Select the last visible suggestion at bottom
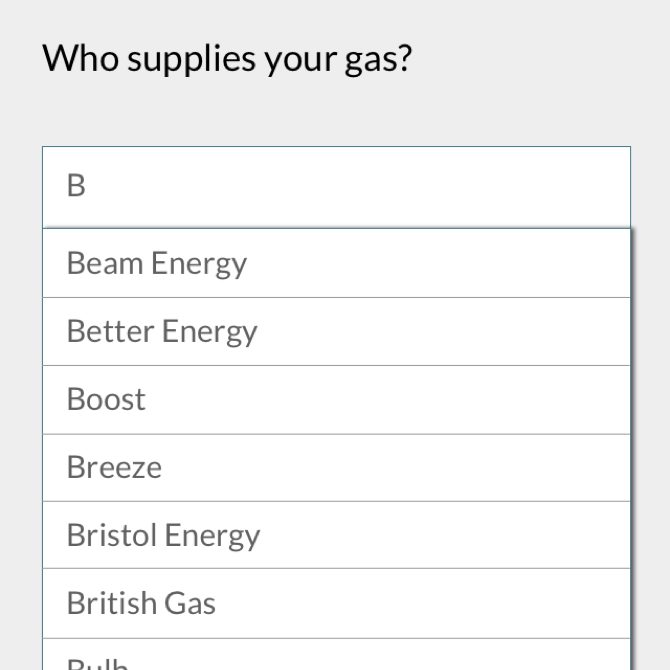Screen dimensions: 670x670 [x=336, y=658]
